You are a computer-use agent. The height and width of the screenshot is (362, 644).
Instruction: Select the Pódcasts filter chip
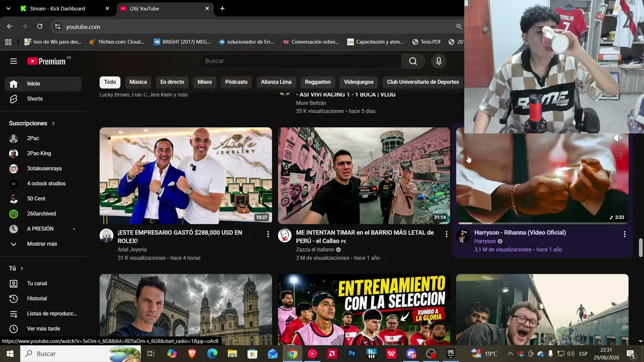tap(236, 82)
